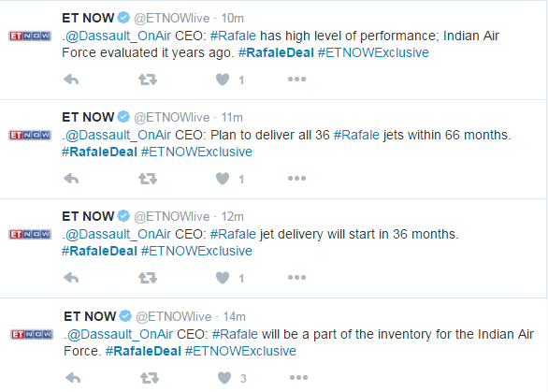Open more options on the 10m tweet
This screenshot has height=392, width=548.
[x=296, y=80]
